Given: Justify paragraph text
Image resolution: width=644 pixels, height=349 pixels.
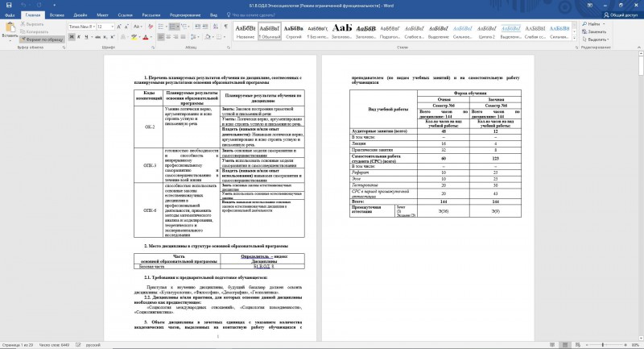Looking at the screenshot, I should coord(184,37).
